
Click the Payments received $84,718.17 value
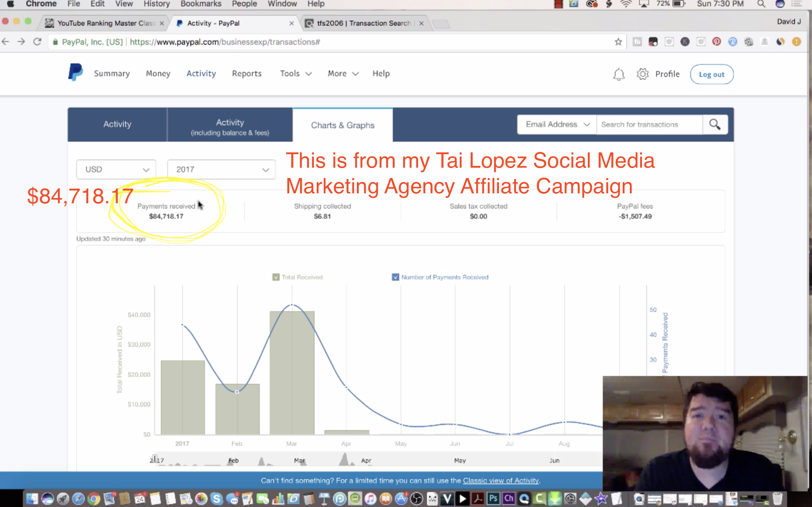166,216
